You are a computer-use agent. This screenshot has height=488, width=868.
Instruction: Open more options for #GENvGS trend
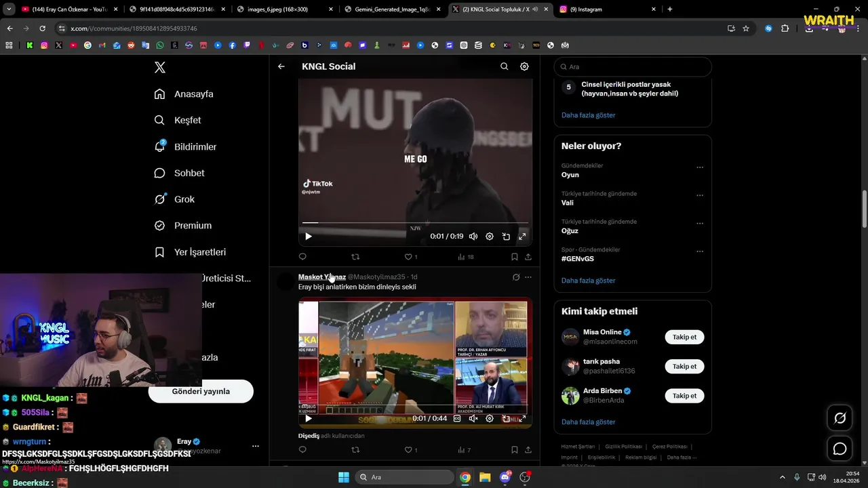click(x=700, y=251)
